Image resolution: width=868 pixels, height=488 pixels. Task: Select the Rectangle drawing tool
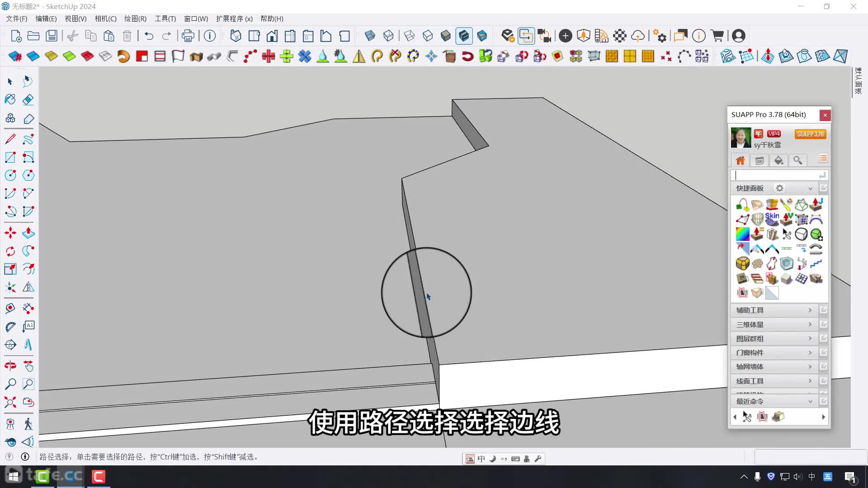pos(10,157)
